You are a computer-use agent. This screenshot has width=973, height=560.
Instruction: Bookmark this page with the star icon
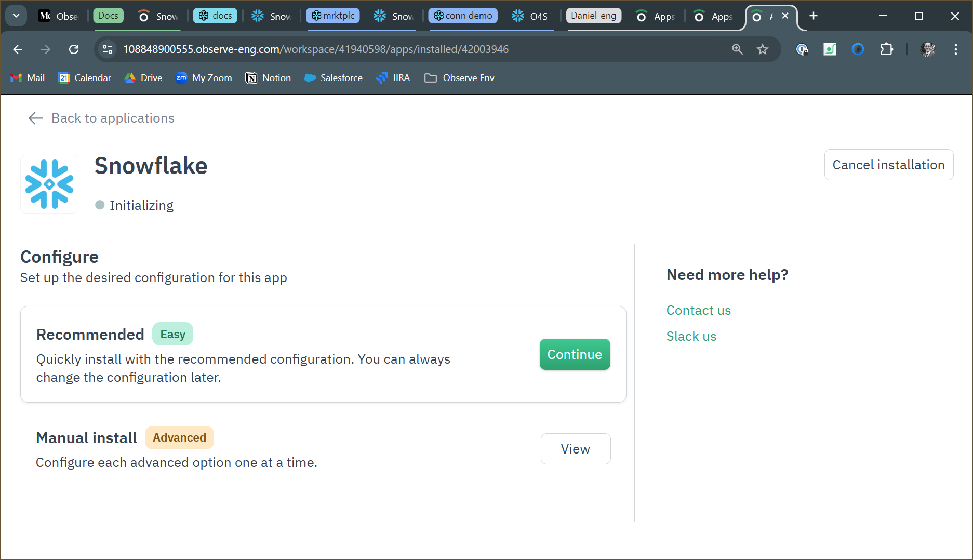coord(762,49)
